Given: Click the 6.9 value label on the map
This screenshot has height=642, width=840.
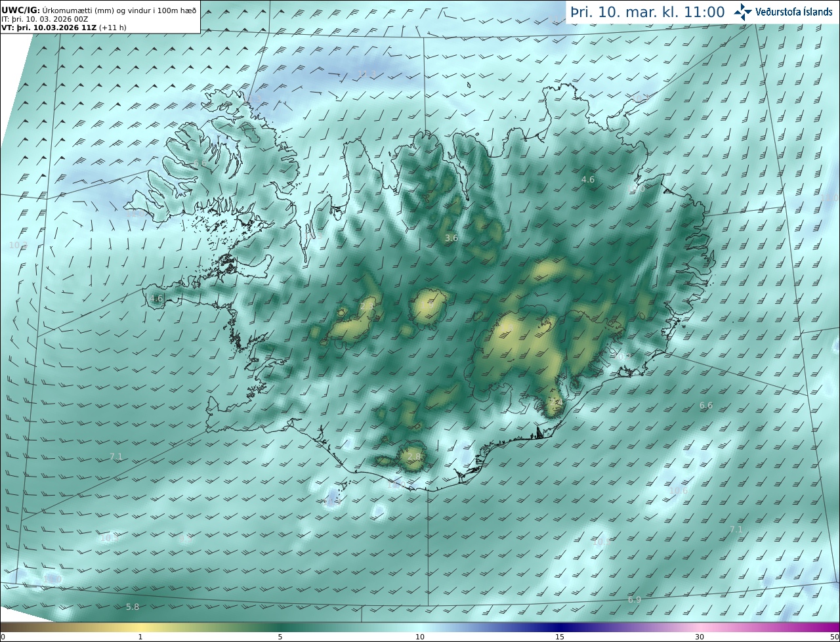Looking at the screenshot, I should tap(635, 599).
